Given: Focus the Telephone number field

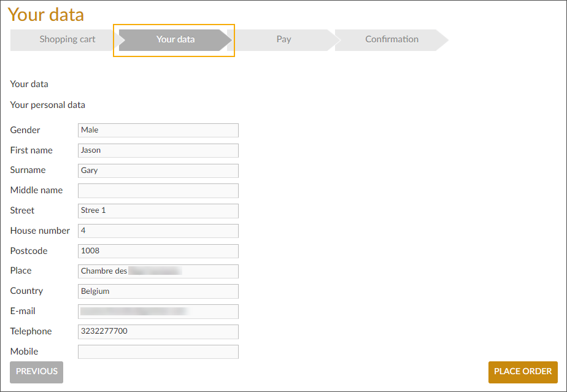Looking at the screenshot, I should click(x=158, y=331).
